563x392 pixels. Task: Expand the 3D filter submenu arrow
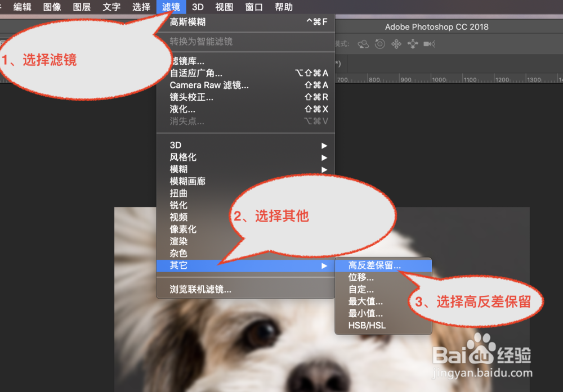tap(324, 145)
